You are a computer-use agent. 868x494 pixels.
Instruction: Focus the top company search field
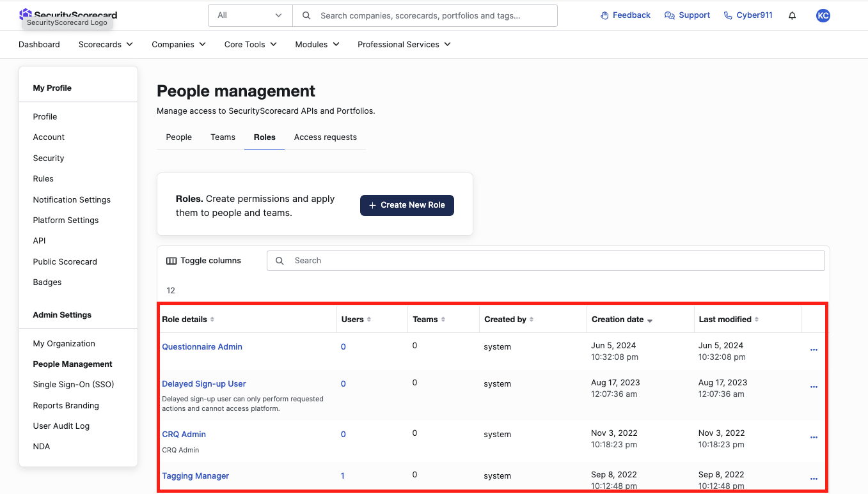425,15
